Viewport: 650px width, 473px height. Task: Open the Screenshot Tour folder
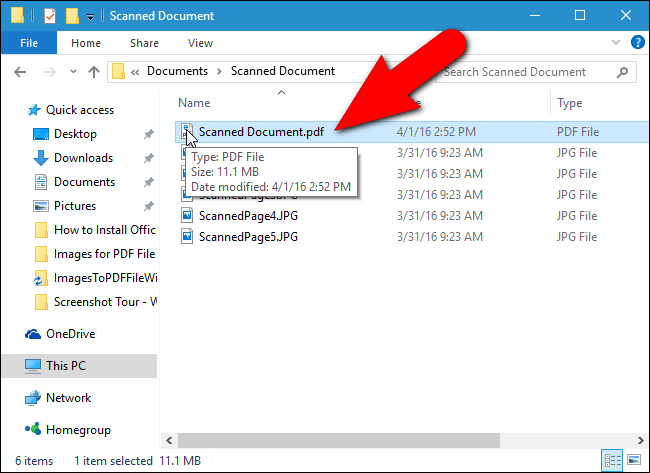(105, 302)
